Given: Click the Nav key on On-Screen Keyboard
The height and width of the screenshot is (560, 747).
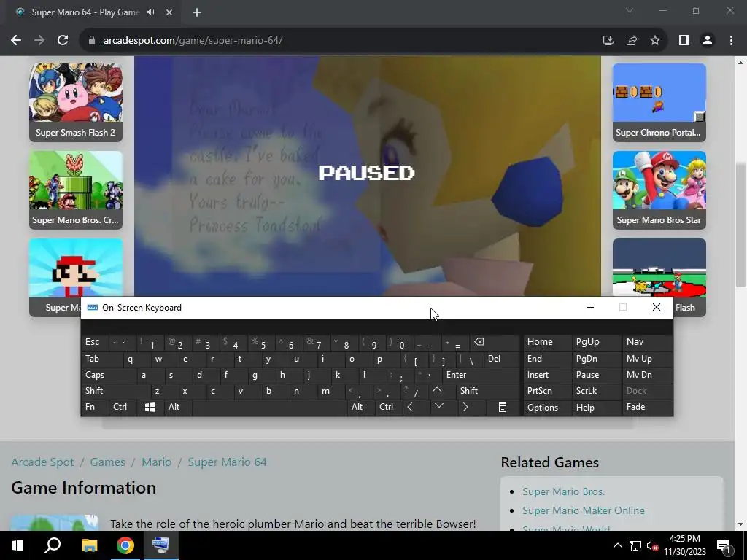Looking at the screenshot, I should pyautogui.click(x=647, y=343).
